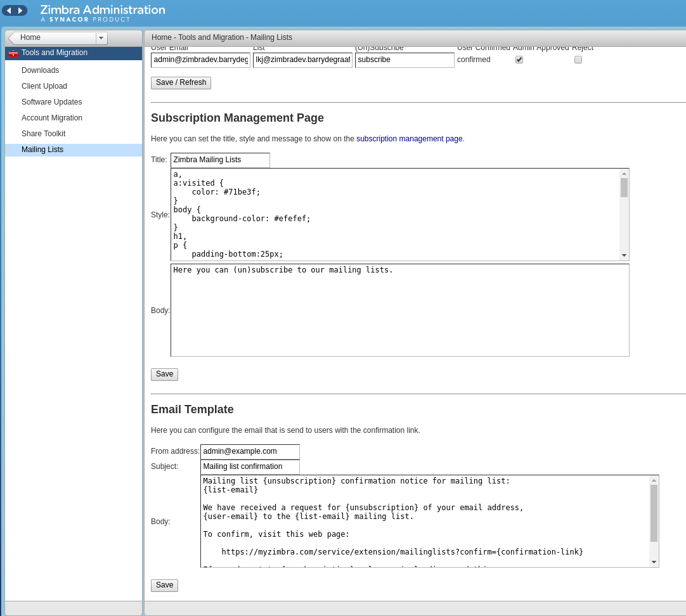Click the forward navigation arrow

click(x=20, y=11)
